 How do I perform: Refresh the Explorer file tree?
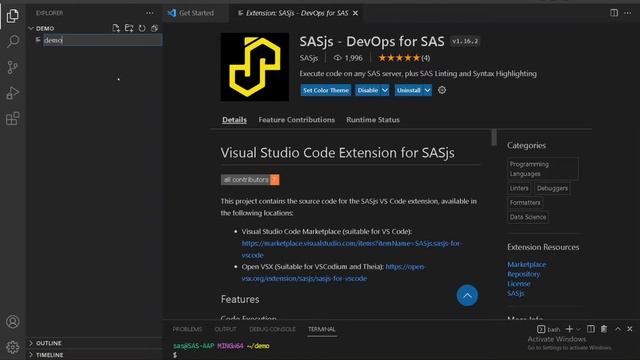142,28
